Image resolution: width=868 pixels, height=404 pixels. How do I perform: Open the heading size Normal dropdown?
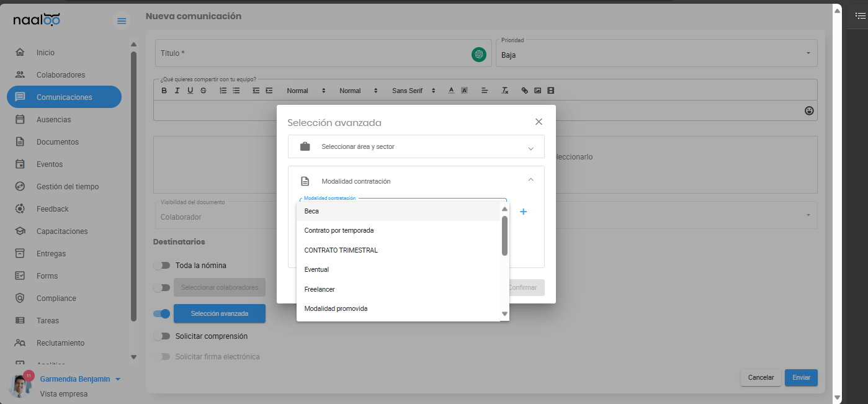(306, 91)
